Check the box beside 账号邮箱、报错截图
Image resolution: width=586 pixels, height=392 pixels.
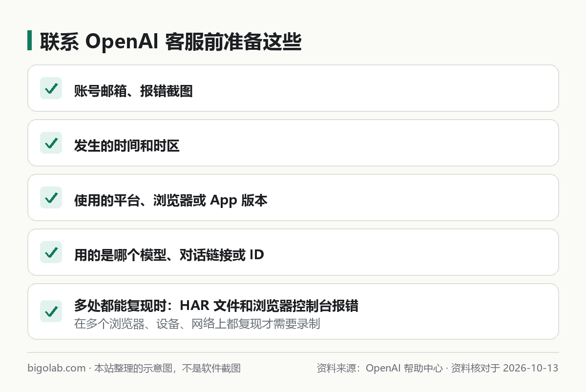click(51, 88)
